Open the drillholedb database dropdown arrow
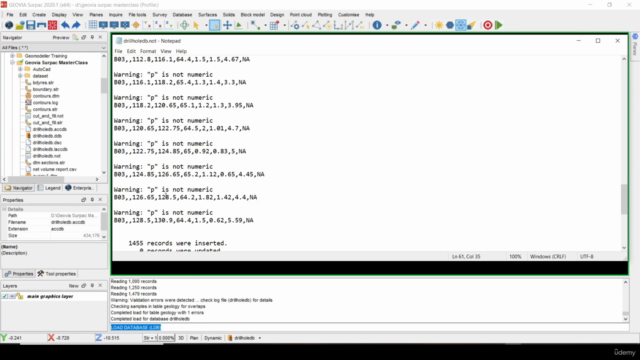Image resolution: width=640 pixels, height=360 pixels. pos(260,338)
